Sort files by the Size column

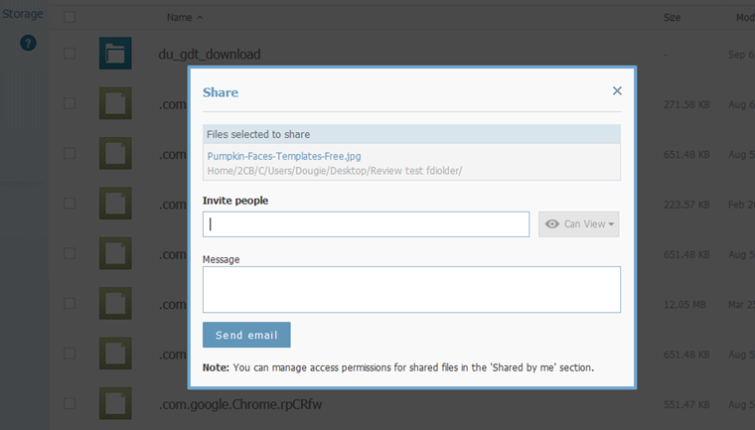point(672,18)
